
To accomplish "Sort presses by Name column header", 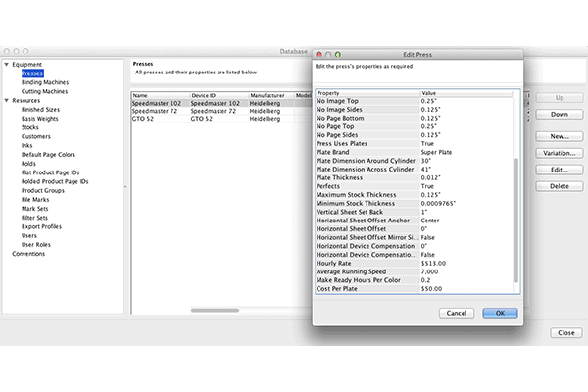I will 161,95.
